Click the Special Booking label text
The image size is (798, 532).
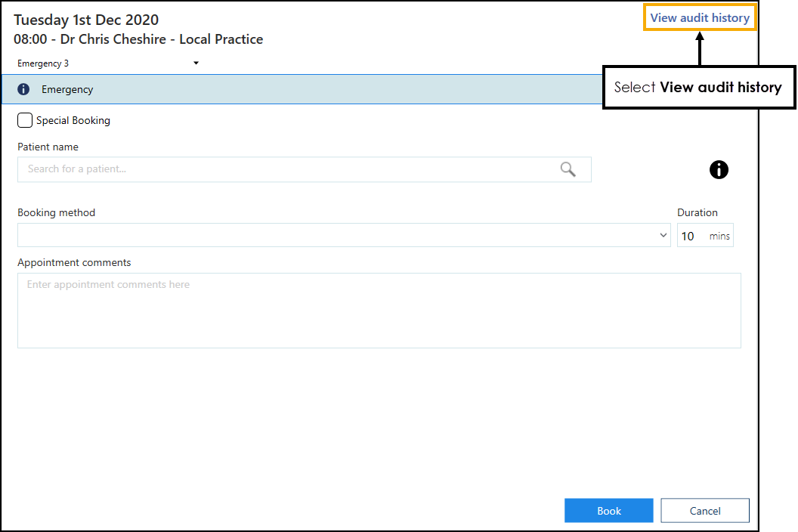click(x=73, y=120)
